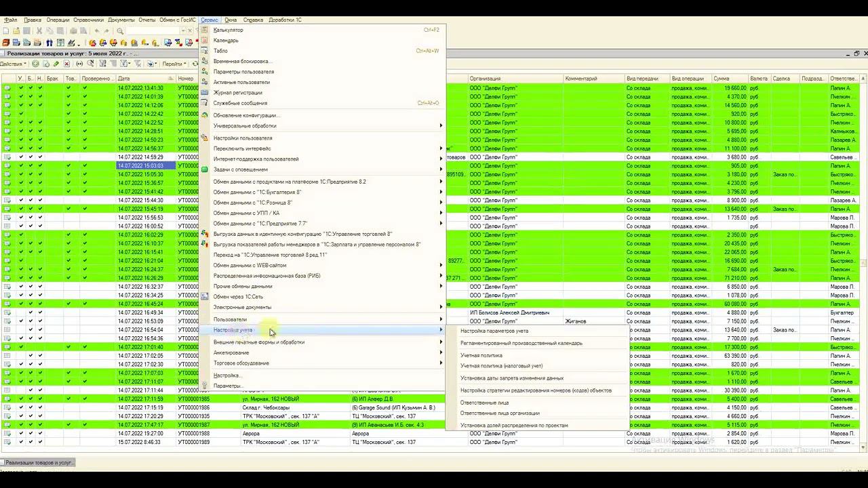Expand the Торговое оборудование submenu
The width and height of the screenshot is (868, 488).
point(323,363)
